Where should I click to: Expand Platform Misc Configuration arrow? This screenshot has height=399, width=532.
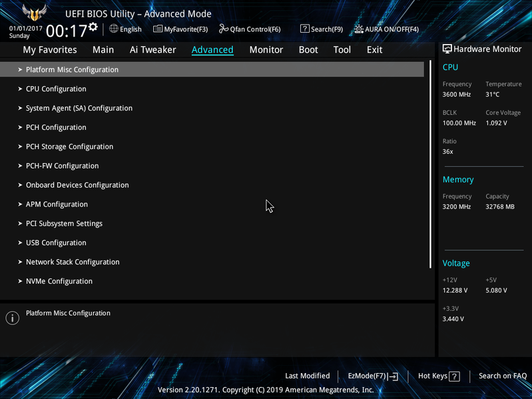[20, 69]
